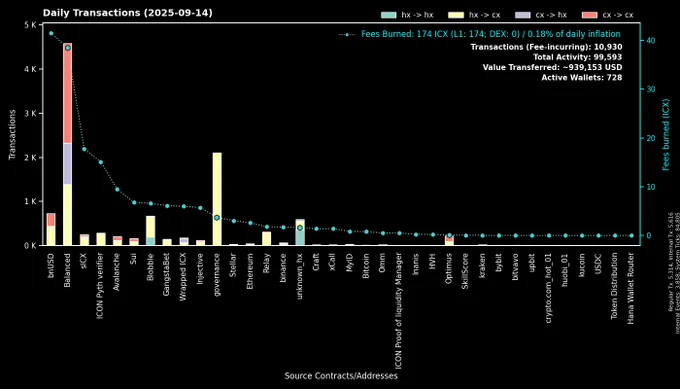This screenshot has width=680, height=389.
Task: Click the yellow base segment of Balanced bar
Action: click(67, 215)
